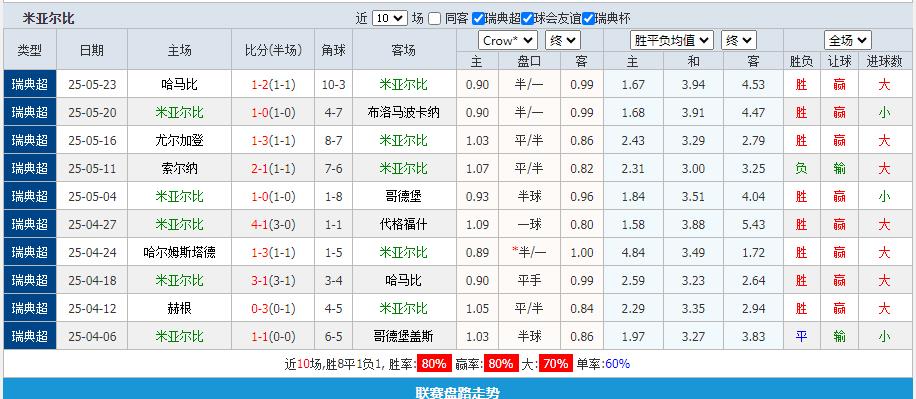Open the 近10场 match count dropdown
This screenshot has height=399, width=916.
coord(389,18)
